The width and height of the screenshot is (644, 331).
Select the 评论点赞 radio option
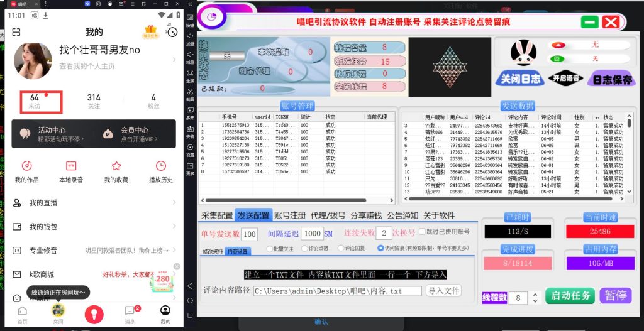point(304,249)
